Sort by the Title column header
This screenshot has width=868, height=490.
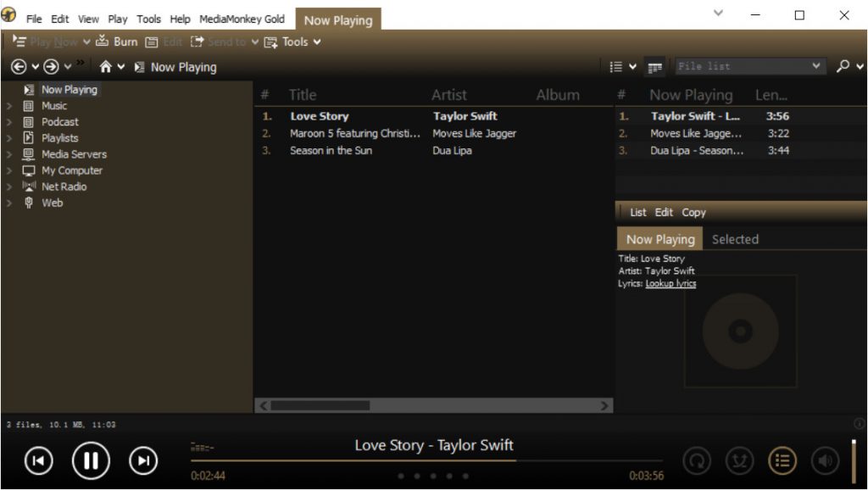pyautogui.click(x=303, y=95)
